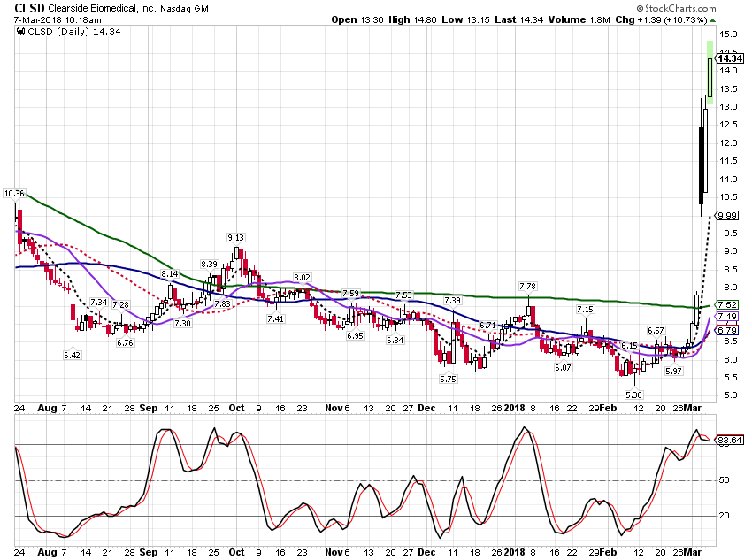Click the 50 midline label on oscillator
Viewport: 752px width, 560px height.
click(725, 480)
